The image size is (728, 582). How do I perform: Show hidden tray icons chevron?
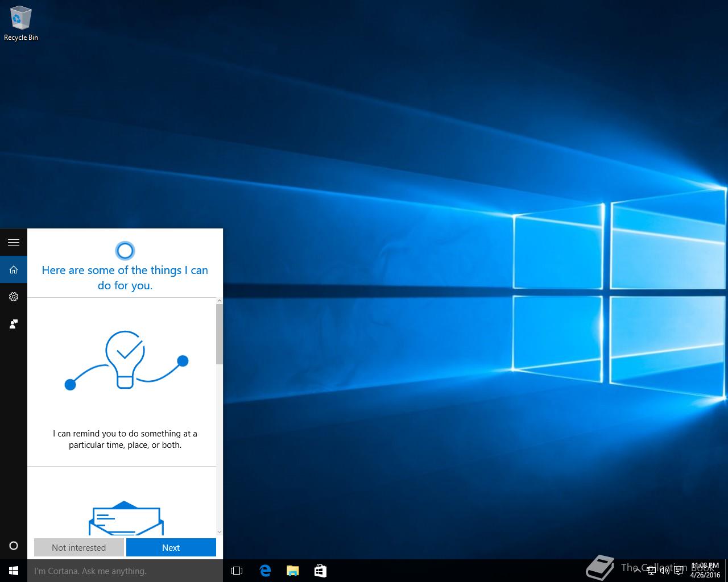pyautogui.click(x=638, y=571)
